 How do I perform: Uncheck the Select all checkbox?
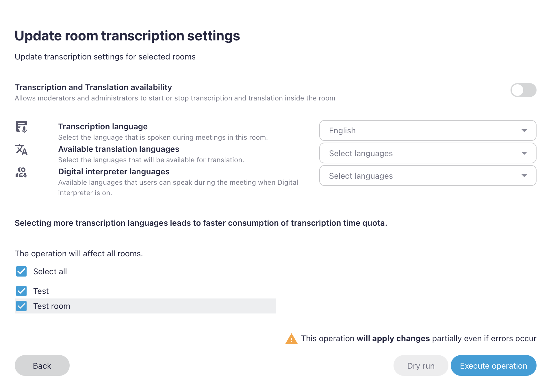(x=21, y=271)
